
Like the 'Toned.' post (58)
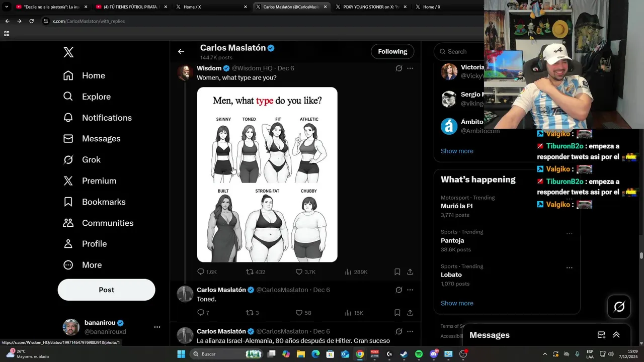(303, 313)
